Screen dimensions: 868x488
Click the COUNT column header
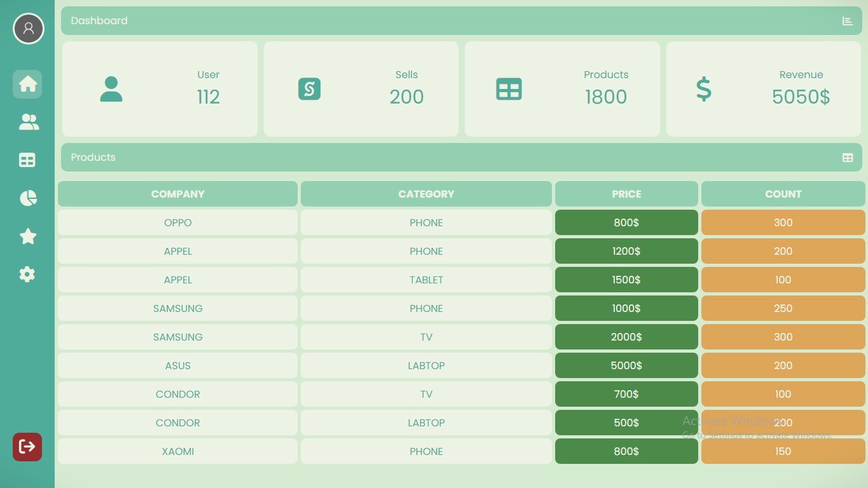click(x=783, y=194)
